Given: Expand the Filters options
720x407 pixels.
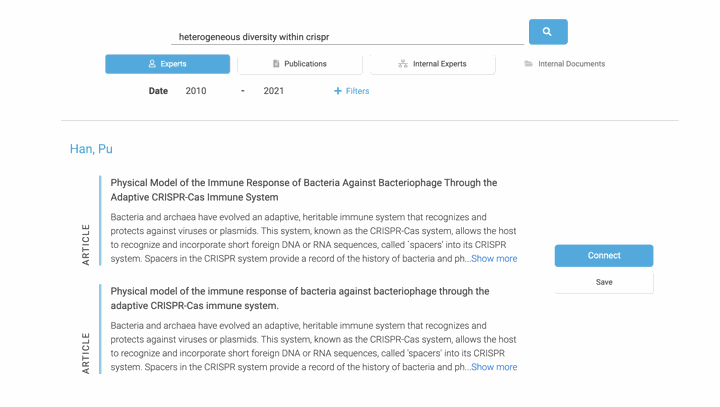Looking at the screenshot, I should tap(351, 91).
